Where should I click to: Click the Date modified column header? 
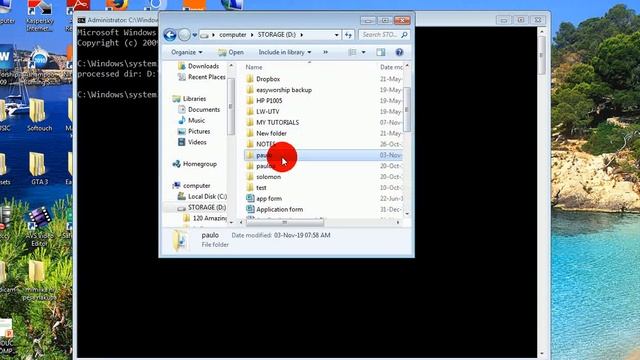pos(391,67)
